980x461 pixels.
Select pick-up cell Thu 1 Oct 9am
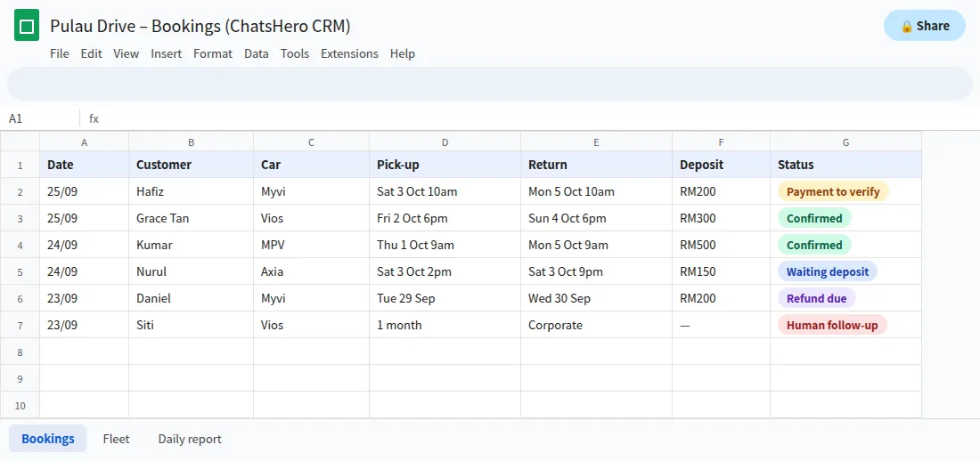[x=445, y=245]
